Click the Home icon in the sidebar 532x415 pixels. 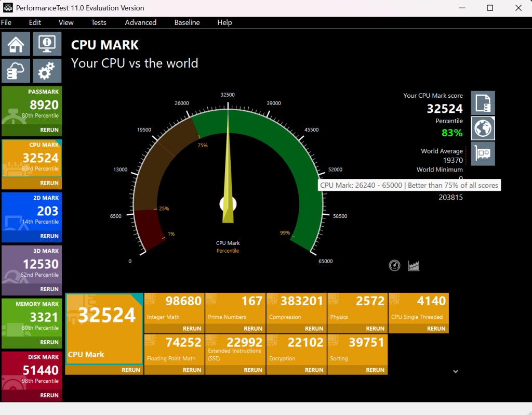[16, 44]
